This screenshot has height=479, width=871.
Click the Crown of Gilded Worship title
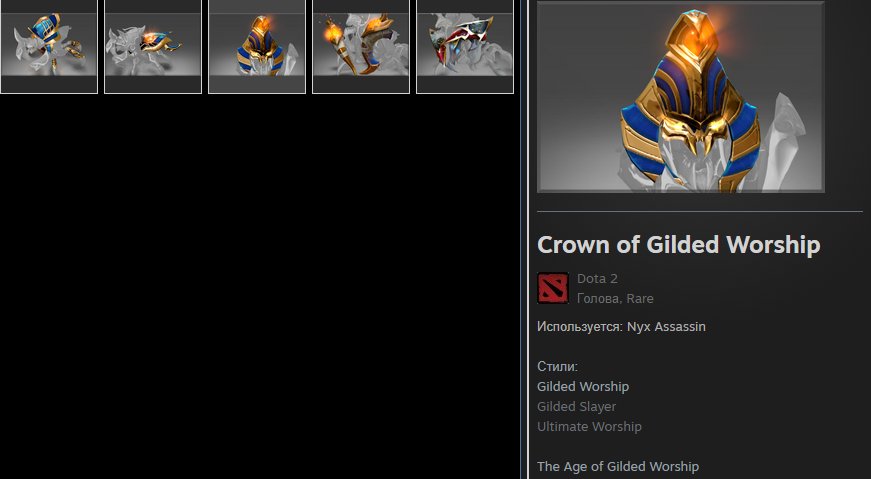click(x=678, y=245)
